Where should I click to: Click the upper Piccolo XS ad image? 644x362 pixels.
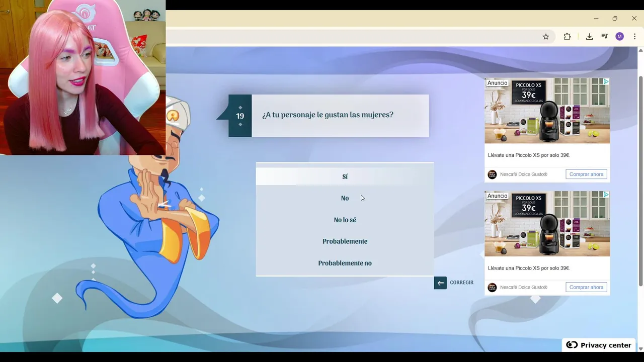[x=547, y=111]
